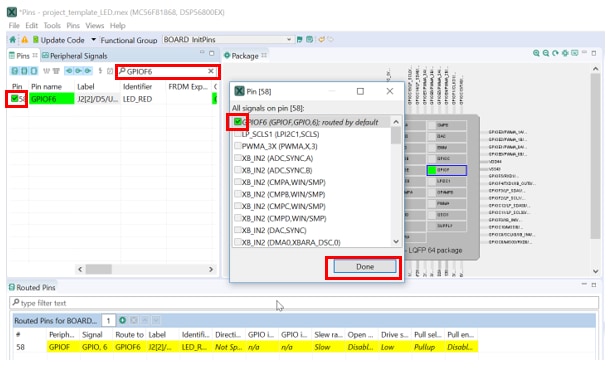
Task: Click the home icon in toolbar
Action: click(x=13, y=40)
